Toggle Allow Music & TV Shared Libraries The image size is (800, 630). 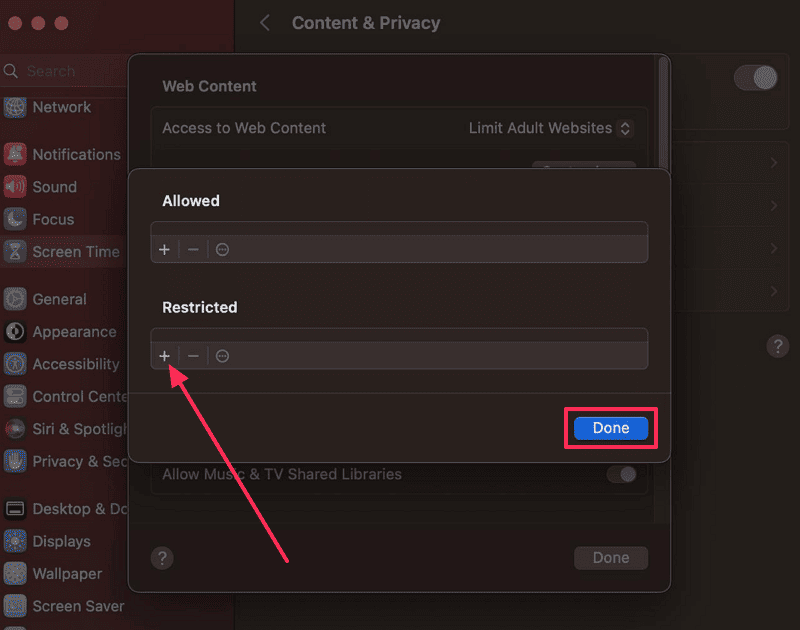(621, 474)
